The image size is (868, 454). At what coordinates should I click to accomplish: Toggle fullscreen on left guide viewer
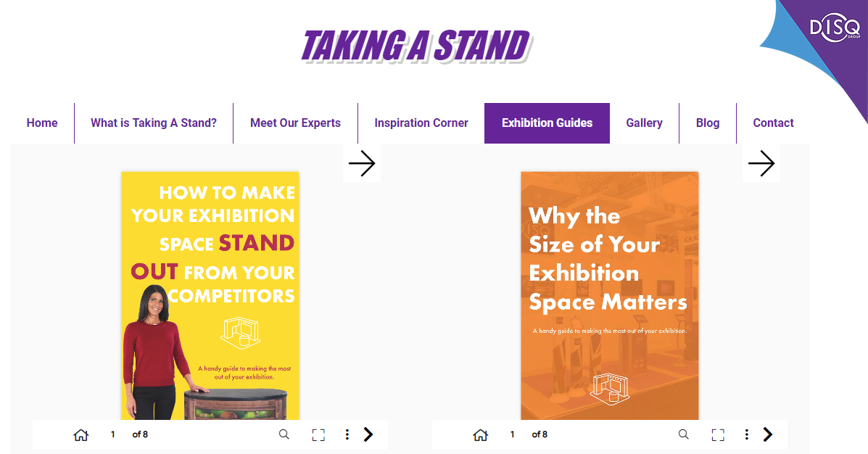318,434
